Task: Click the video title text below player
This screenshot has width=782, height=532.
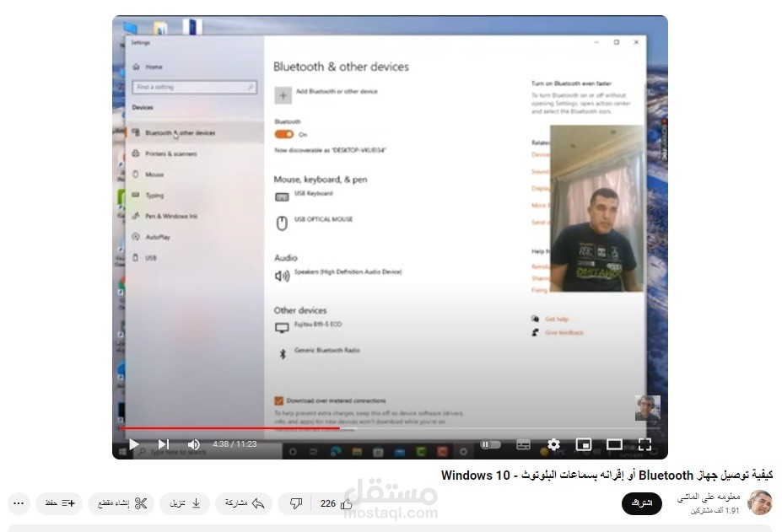Action: 607,476
